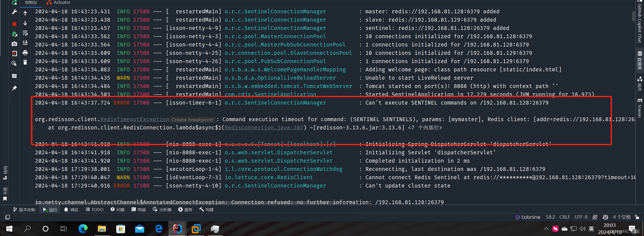The image size is (644, 236).
Task: Open the Windows Start menu
Action: point(9,229)
